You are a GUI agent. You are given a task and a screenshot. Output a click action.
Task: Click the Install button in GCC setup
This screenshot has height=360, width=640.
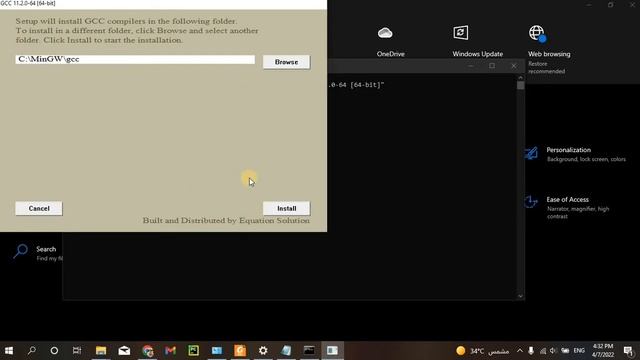coord(287,208)
